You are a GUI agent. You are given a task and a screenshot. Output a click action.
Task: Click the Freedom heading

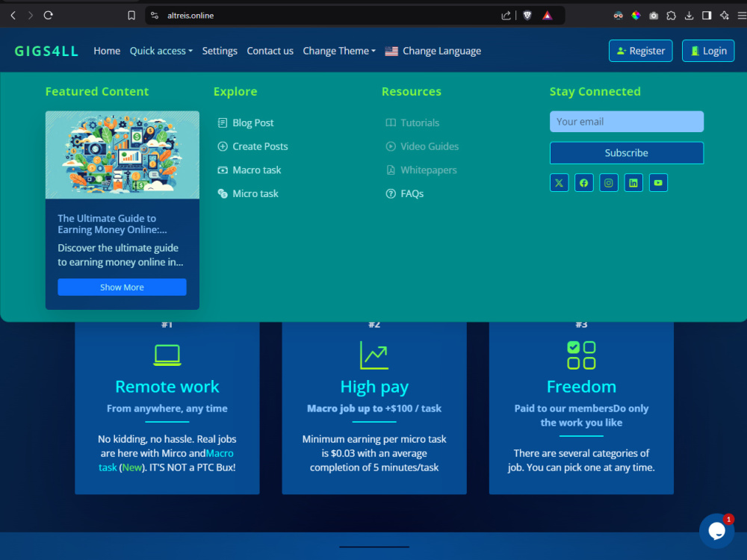tap(581, 387)
